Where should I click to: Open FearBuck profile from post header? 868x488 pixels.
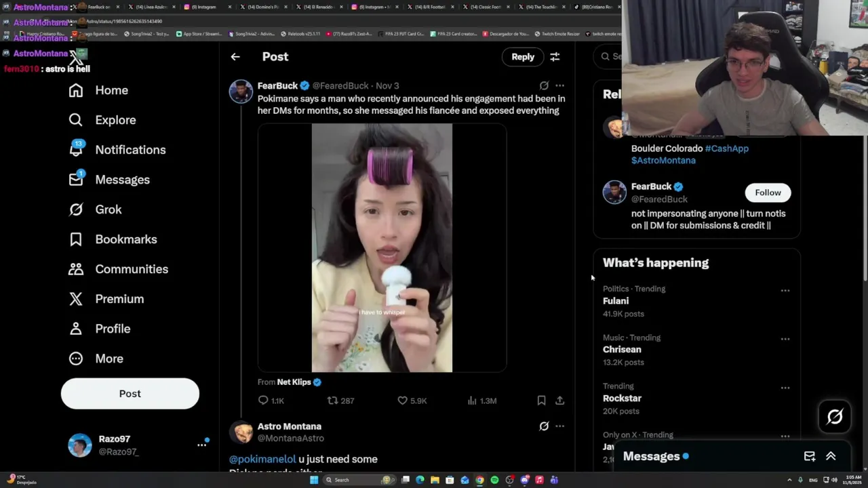point(277,85)
